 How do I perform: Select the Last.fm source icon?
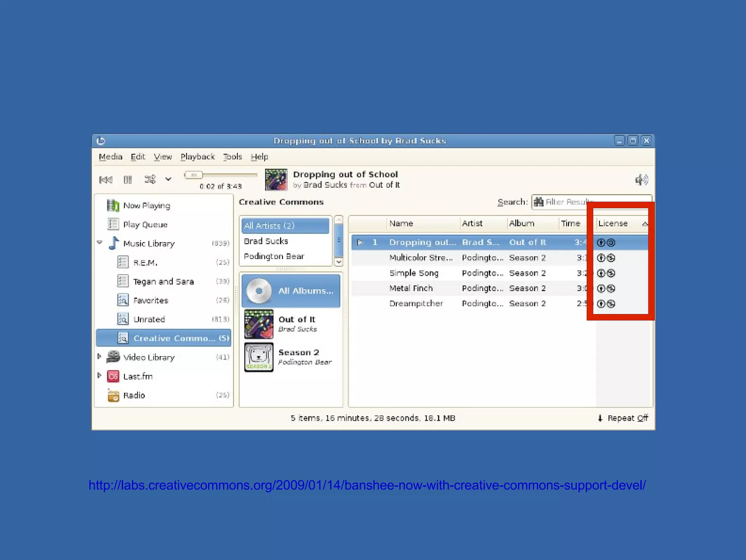point(113,376)
